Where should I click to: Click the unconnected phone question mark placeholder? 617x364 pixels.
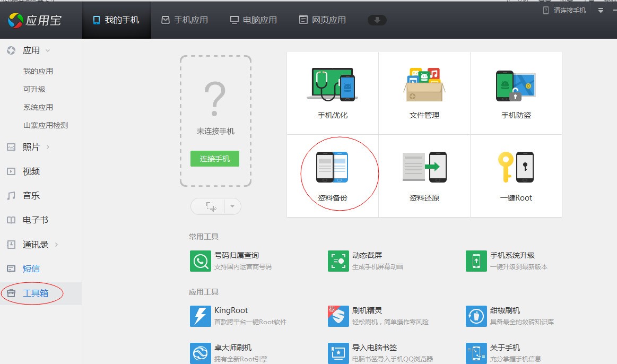point(215,99)
